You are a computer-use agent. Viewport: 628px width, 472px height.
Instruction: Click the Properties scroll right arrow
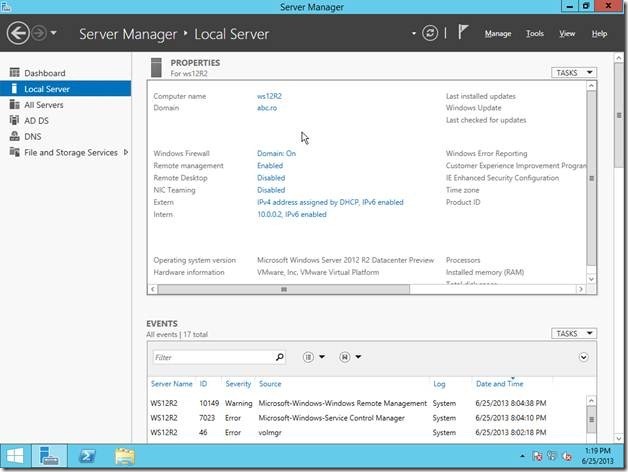[x=581, y=289]
